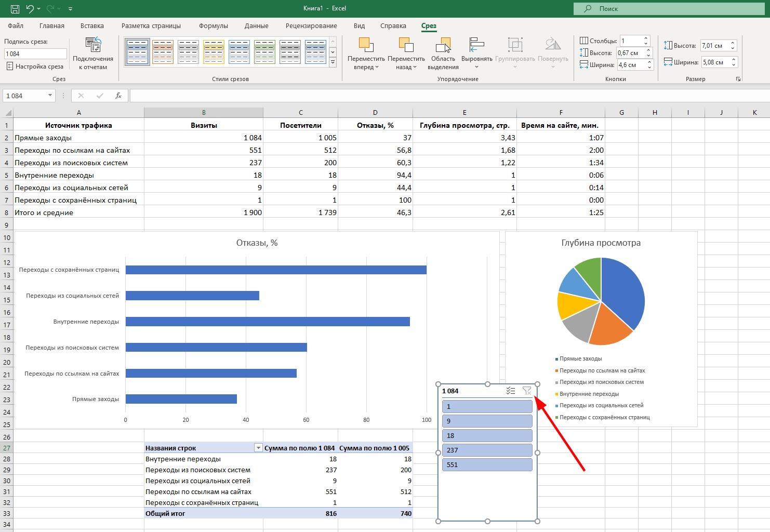Select slicer item 9
This screenshot has height=532, width=770.
[x=487, y=421]
